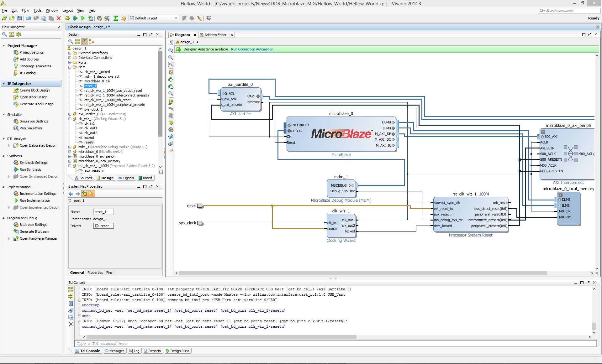This screenshot has width=602, height=364.
Task: Click the Clear Tcl Console X icon
Action: point(71,324)
